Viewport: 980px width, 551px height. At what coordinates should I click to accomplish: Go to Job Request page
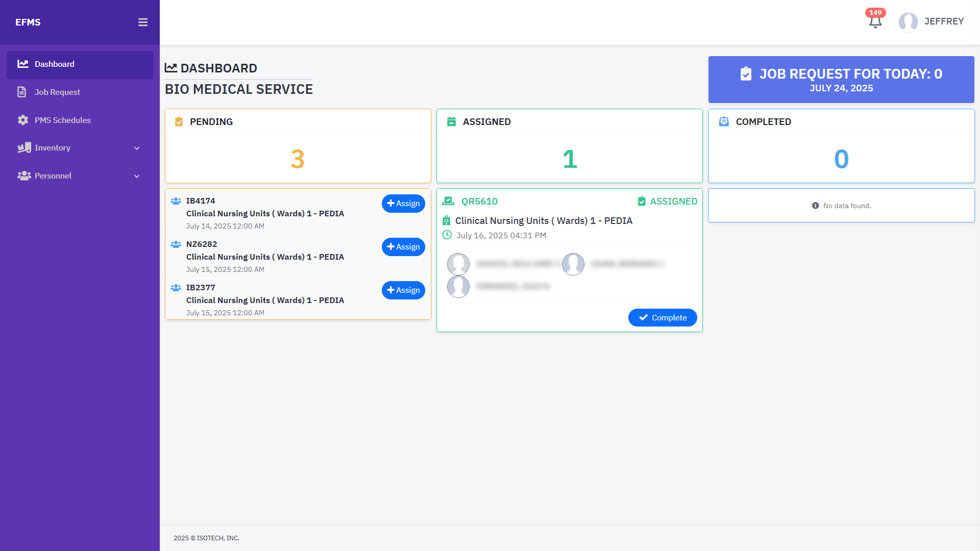coord(57,92)
